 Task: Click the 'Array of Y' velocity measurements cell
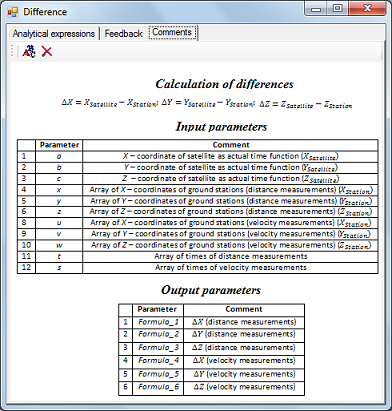point(231,234)
